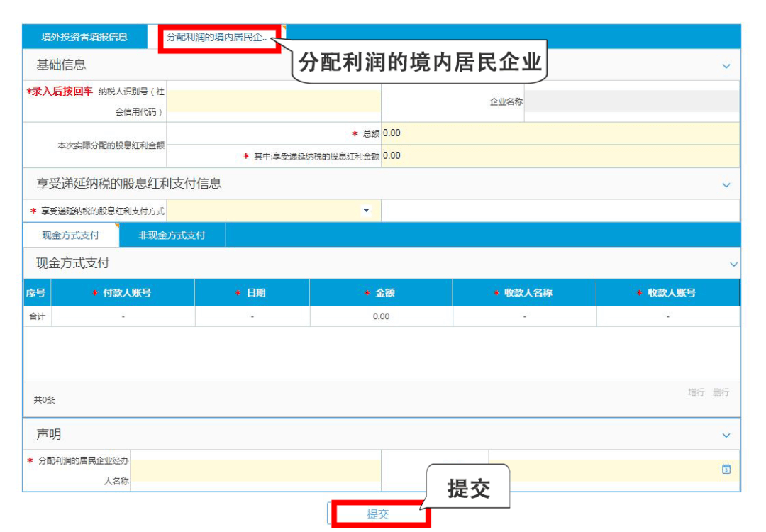Click the dropdown arrow icon for 股息红利支付方式
This screenshot has height=532, width=766.
click(366, 210)
